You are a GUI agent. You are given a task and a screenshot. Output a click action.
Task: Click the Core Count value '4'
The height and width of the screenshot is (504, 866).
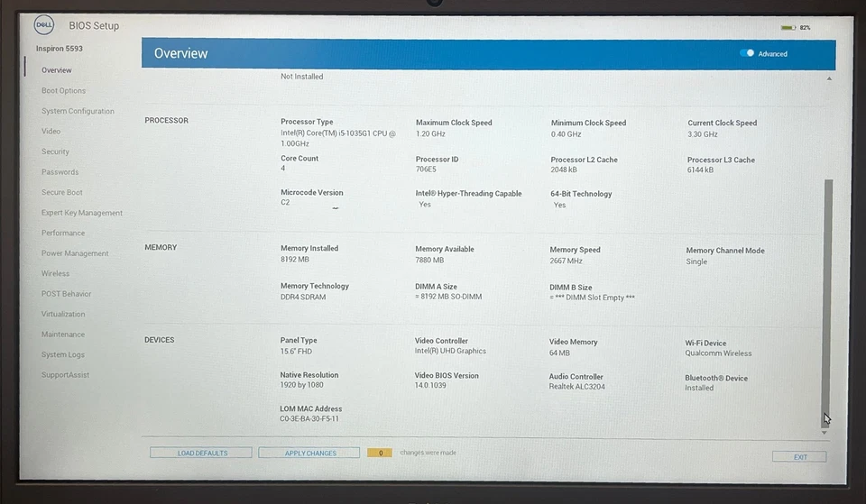tap(282, 169)
